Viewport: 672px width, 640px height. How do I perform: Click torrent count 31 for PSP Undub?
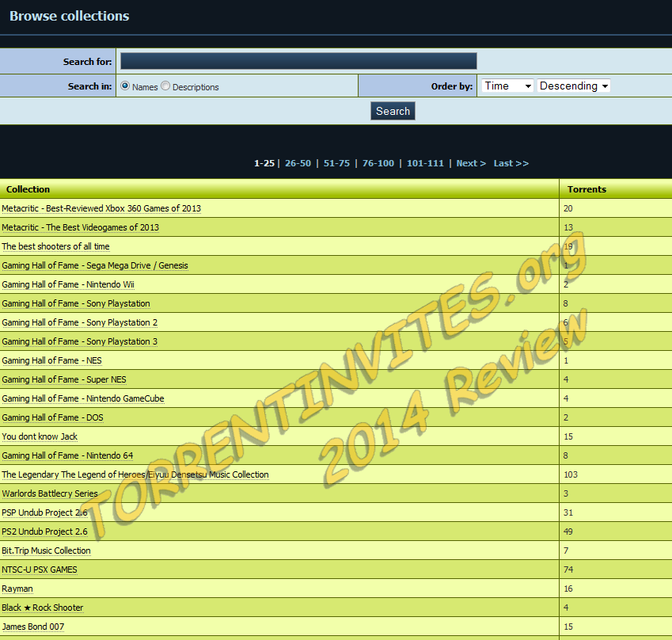pos(568,512)
